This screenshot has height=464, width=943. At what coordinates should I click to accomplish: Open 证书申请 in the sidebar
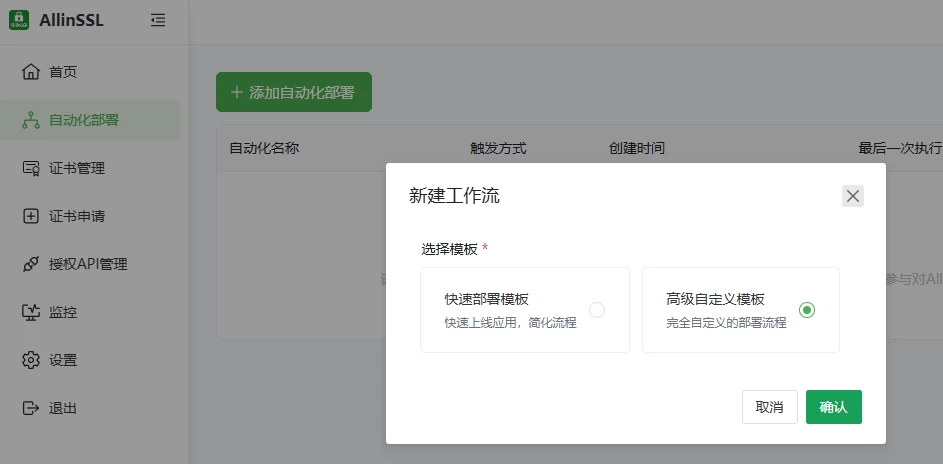click(x=90, y=216)
